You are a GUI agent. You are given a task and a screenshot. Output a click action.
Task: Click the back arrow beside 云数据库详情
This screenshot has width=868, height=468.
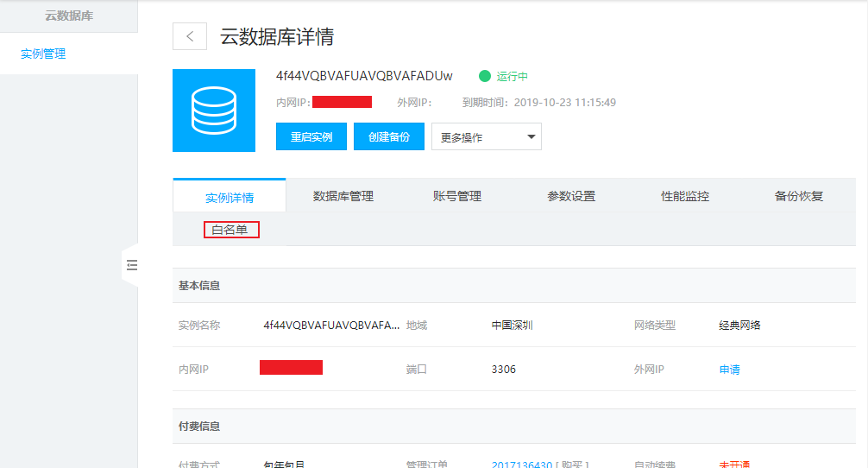click(190, 36)
